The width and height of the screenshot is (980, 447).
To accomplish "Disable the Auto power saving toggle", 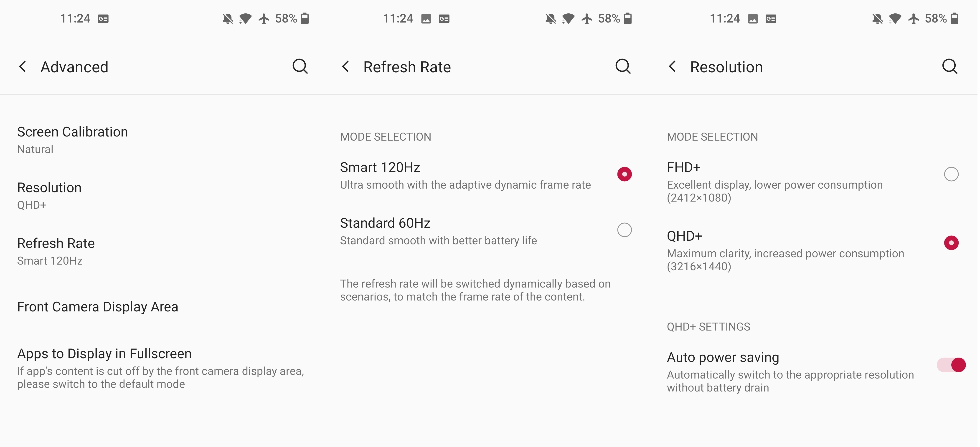I will [x=951, y=365].
